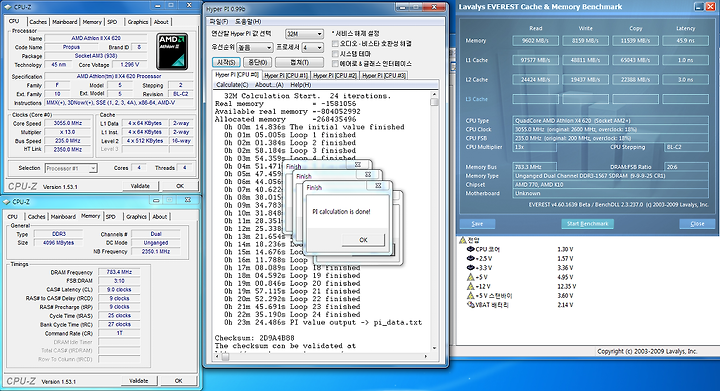720x391 pixels.
Task: Switch to the Hyper PI [CPU #1] tab
Action: click(286, 75)
